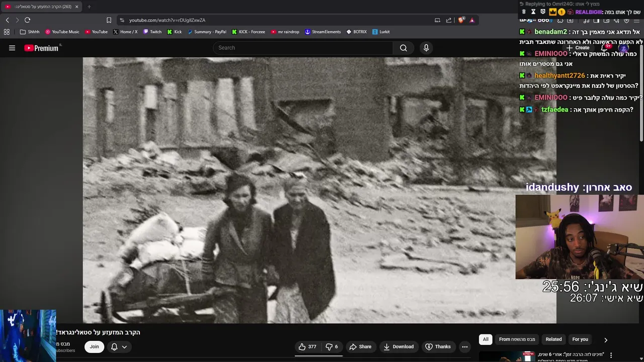
Task: Open the share icon in the address bar
Action: [449, 20]
